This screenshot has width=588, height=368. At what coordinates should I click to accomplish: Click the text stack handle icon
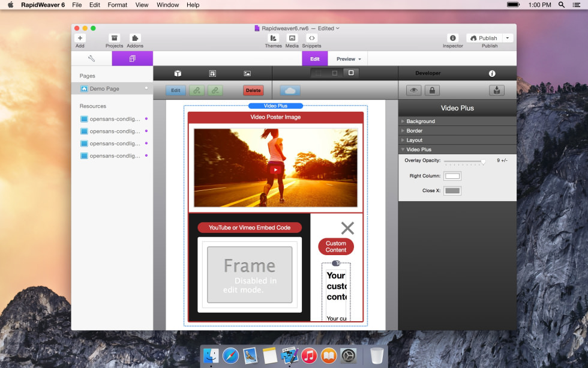pos(337,264)
